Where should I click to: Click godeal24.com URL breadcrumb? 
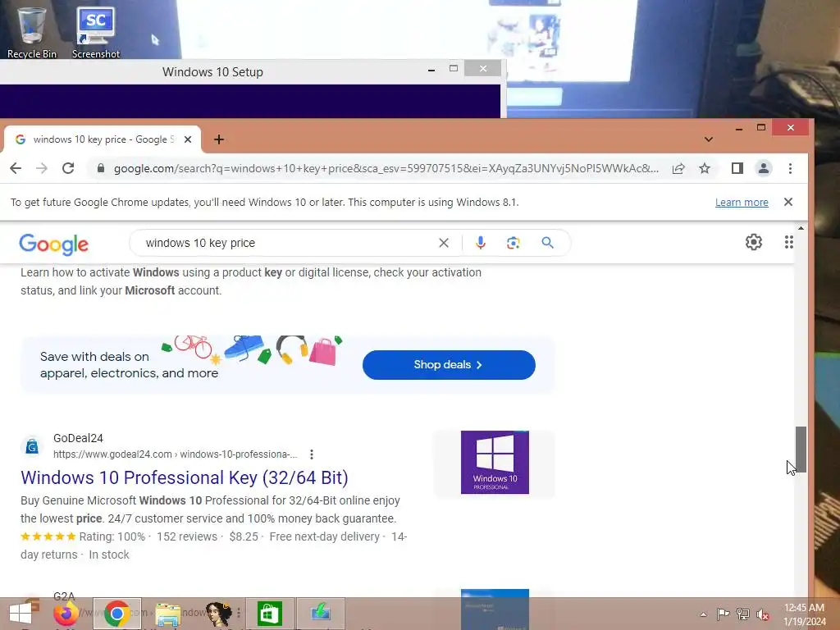pos(175,454)
